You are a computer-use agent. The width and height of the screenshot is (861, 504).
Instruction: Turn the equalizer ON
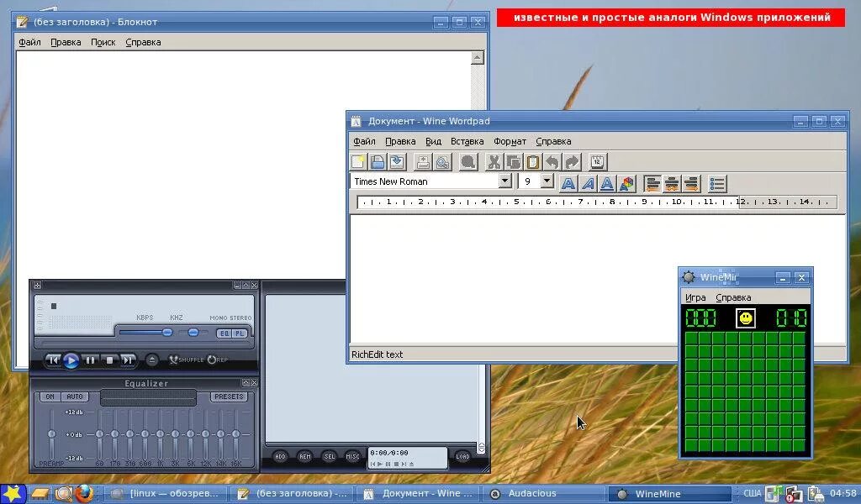click(50, 396)
